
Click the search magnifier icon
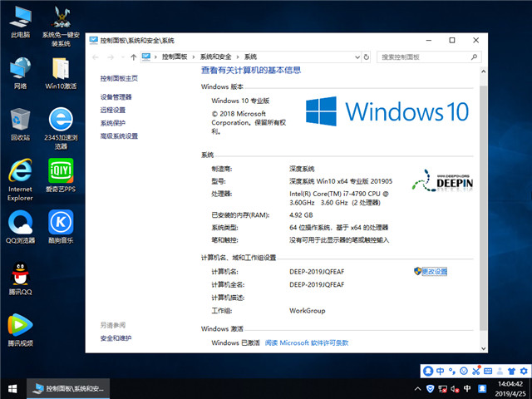coord(475,57)
